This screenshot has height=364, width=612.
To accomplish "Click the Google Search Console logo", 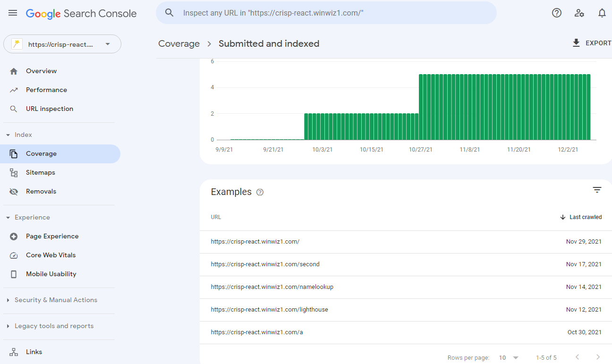I will click(x=81, y=14).
